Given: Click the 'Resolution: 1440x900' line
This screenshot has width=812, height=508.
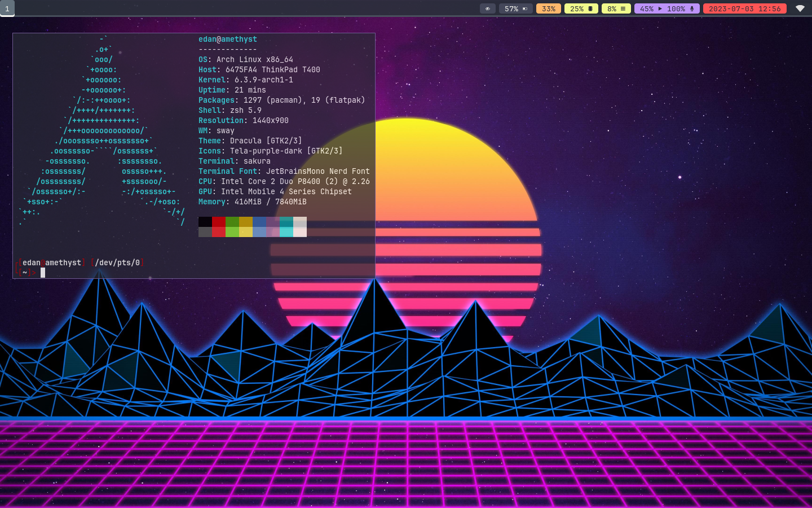Looking at the screenshot, I should click(244, 120).
